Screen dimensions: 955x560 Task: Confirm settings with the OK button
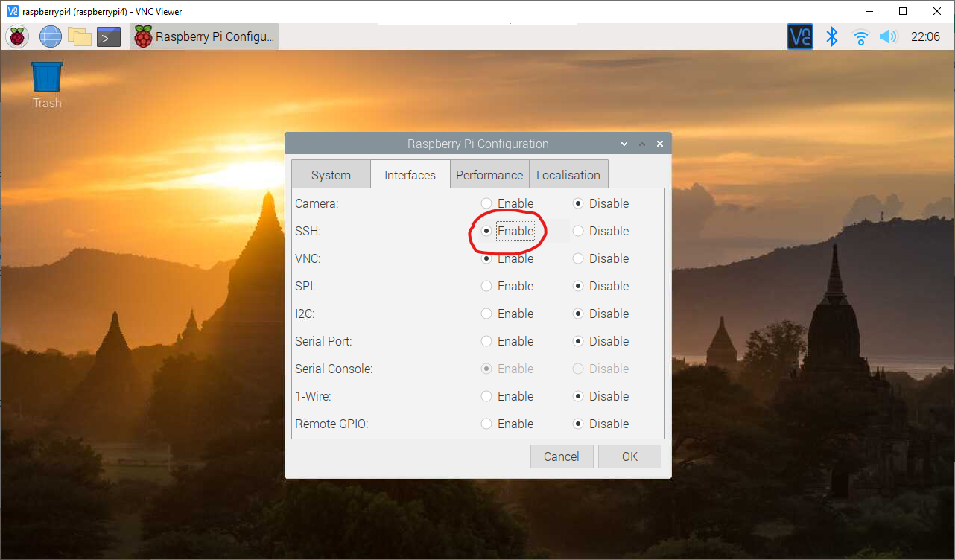(629, 456)
